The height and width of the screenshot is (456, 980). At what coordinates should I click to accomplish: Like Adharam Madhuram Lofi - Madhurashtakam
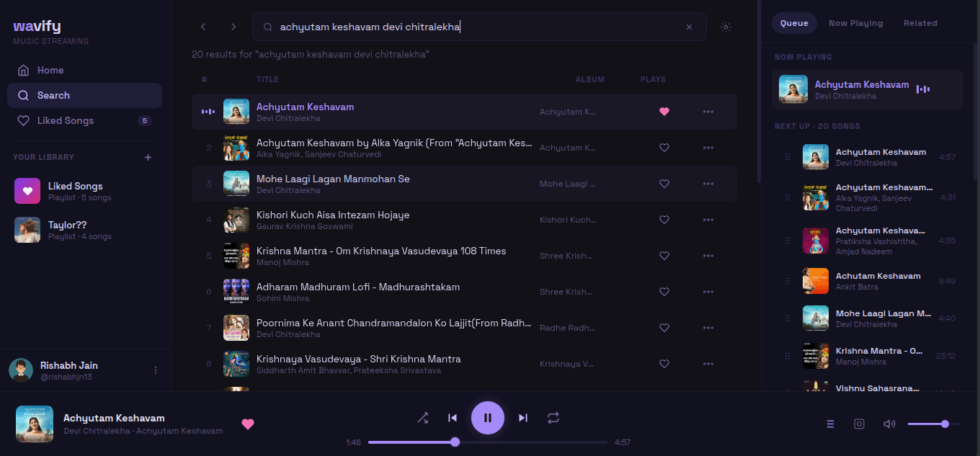point(664,292)
